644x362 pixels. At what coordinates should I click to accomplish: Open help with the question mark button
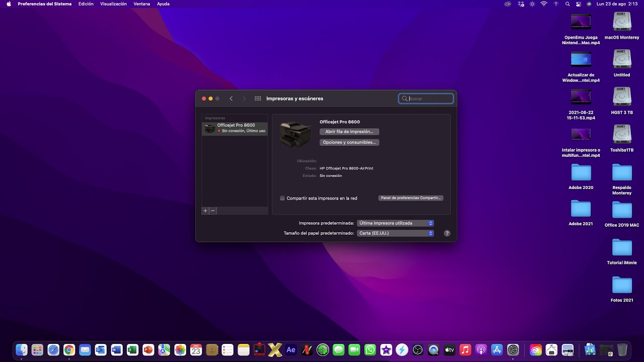tap(447, 233)
